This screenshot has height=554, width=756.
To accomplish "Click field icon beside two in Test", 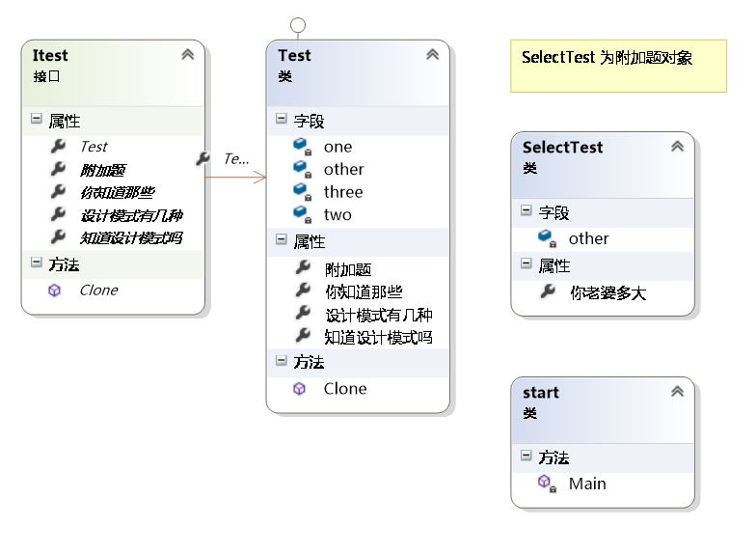I will pyautogui.click(x=303, y=214).
